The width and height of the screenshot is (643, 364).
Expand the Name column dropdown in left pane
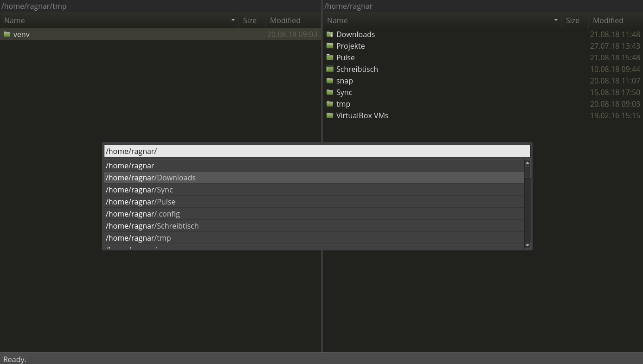pos(232,20)
